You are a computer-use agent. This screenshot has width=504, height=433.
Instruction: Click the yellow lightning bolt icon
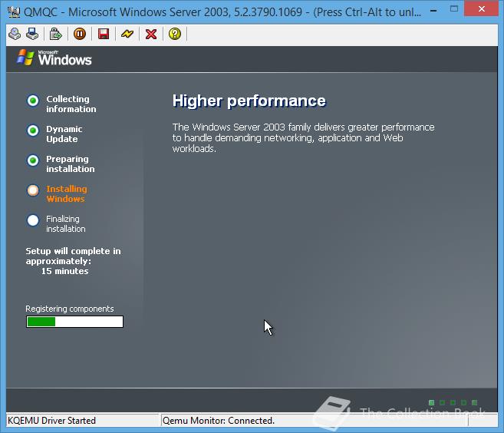coord(127,34)
